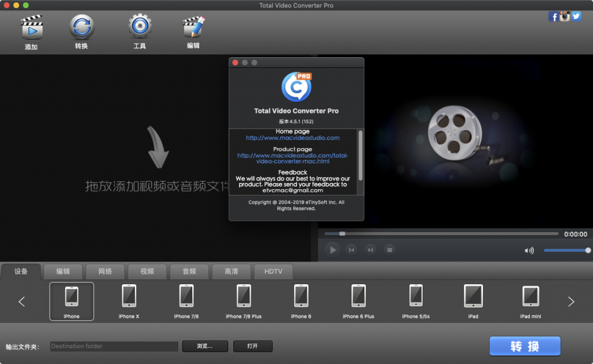
Task: Click the big blue 转换 button
Action: 525,346
